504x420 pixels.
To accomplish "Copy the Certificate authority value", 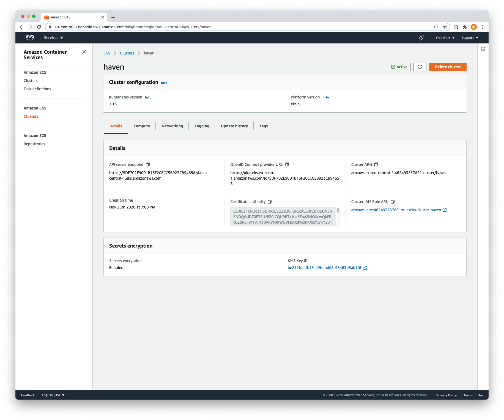I will pyautogui.click(x=270, y=201).
